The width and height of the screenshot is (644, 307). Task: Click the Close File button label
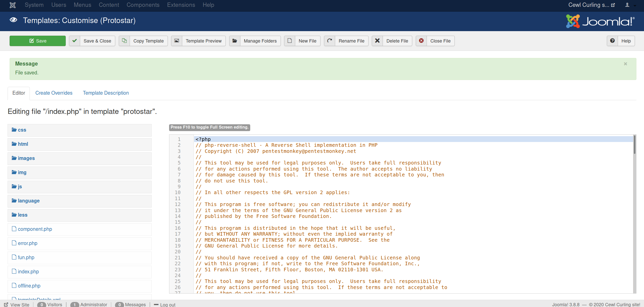[441, 41]
